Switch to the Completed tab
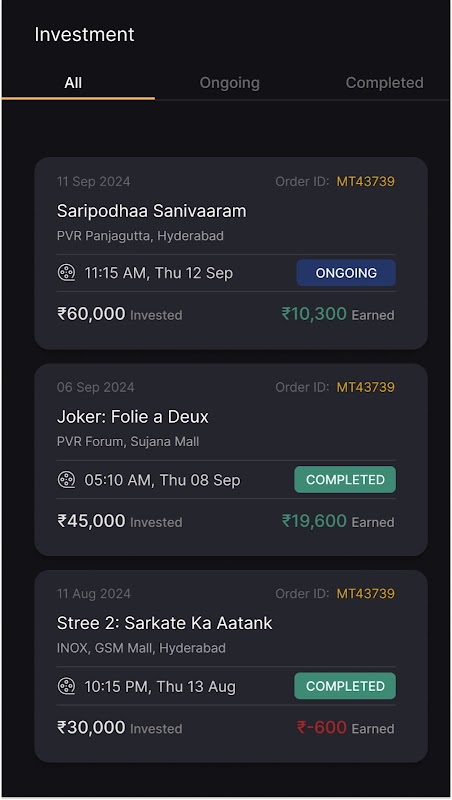 pos(385,83)
